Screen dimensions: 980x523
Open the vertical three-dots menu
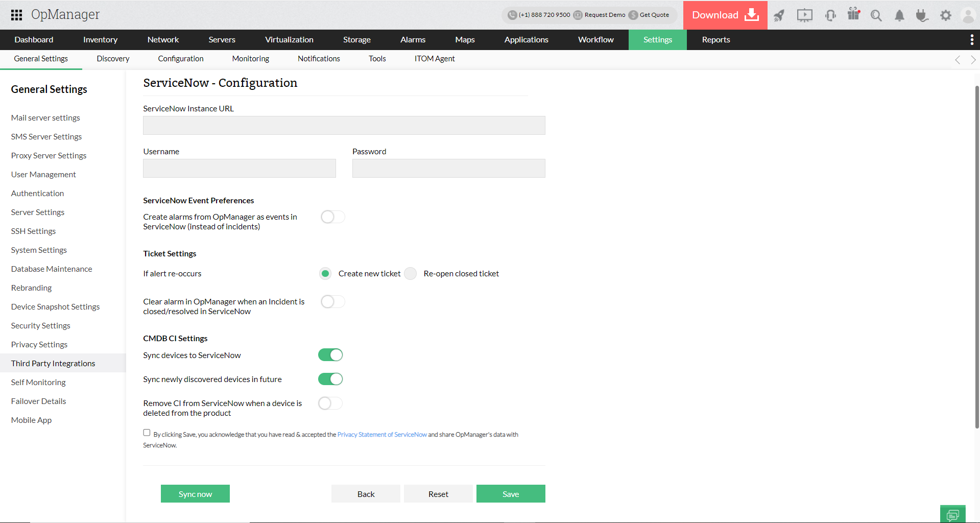point(972,40)
